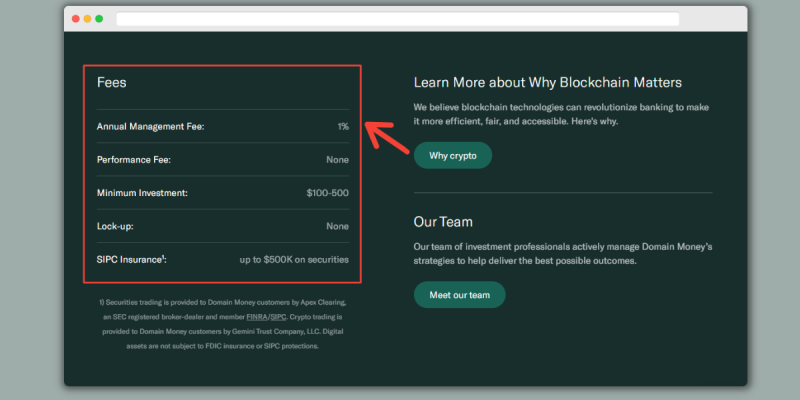
Task: Click the Lock-up label
Action: (115, 226)
